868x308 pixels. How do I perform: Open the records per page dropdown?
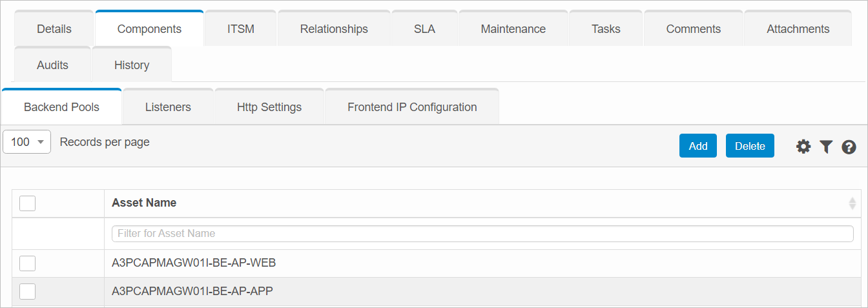click(27, 142)
